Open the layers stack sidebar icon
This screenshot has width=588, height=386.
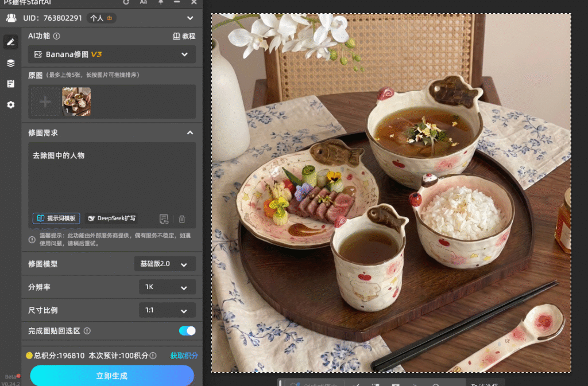(10, 63)
